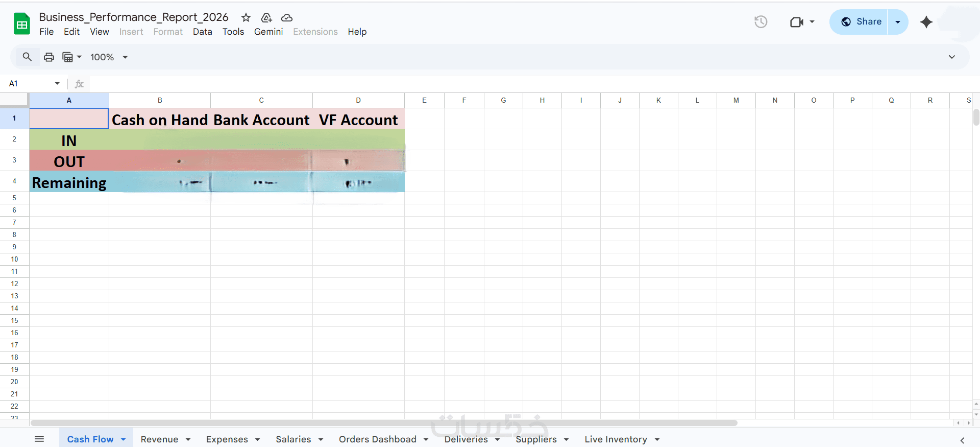Viewport: 980px width, 447px height.
Task: Click the document title Business_Performance_Report_2026
Action: (134, 17)
